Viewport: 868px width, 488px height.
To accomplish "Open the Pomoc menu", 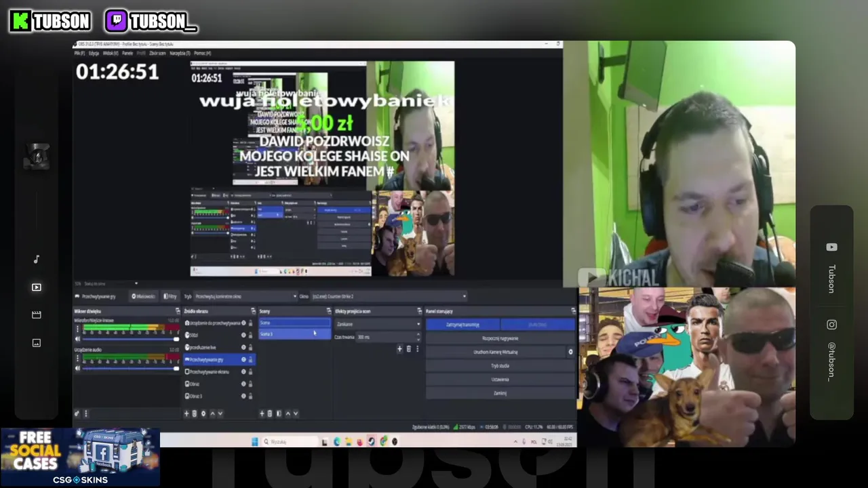I will click(202, 53).
